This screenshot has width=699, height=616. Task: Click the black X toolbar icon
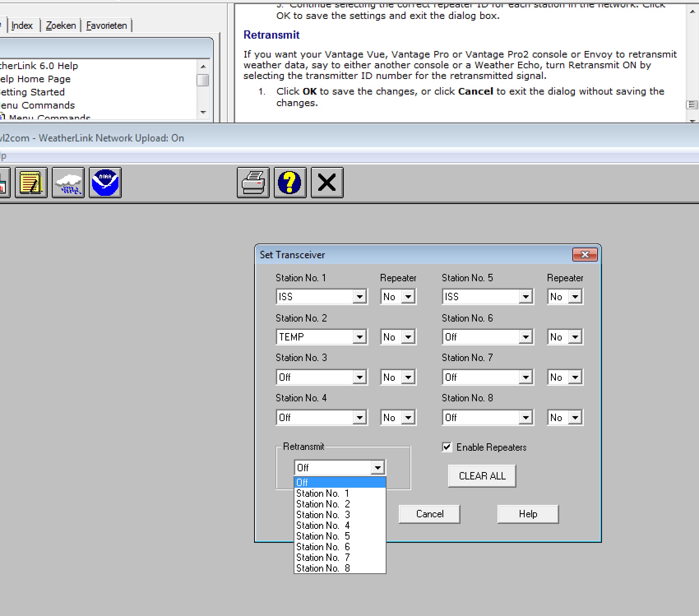(327, 183)
